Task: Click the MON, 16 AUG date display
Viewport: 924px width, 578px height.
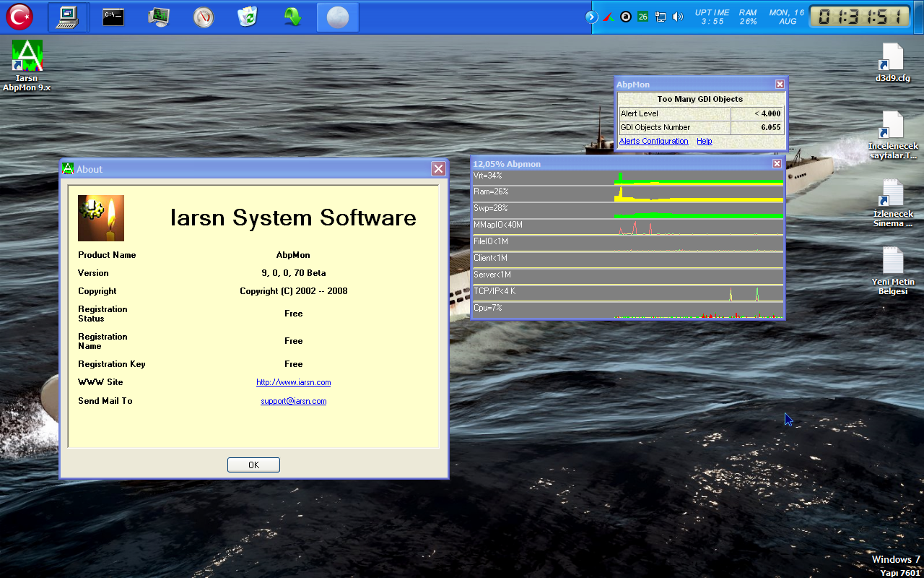Action: (x=787, y=17)
